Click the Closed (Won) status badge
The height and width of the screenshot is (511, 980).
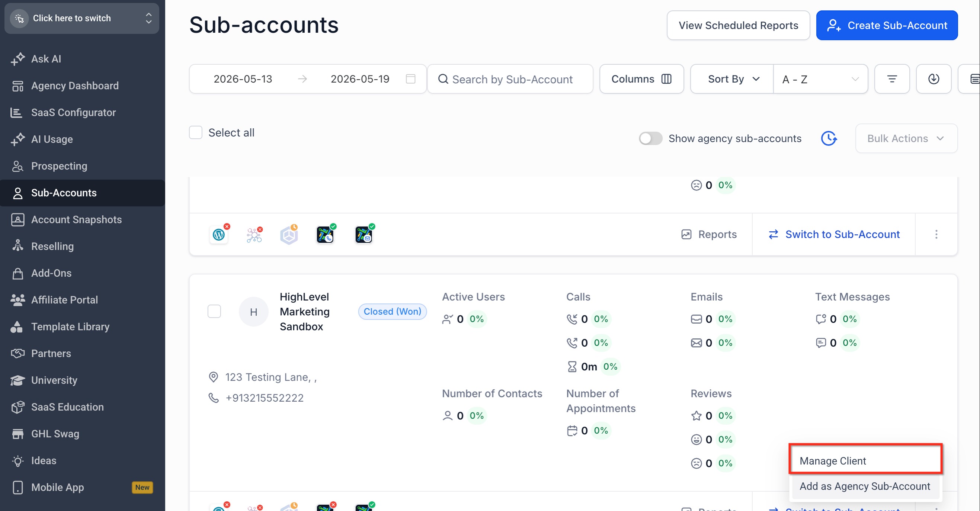392,311
